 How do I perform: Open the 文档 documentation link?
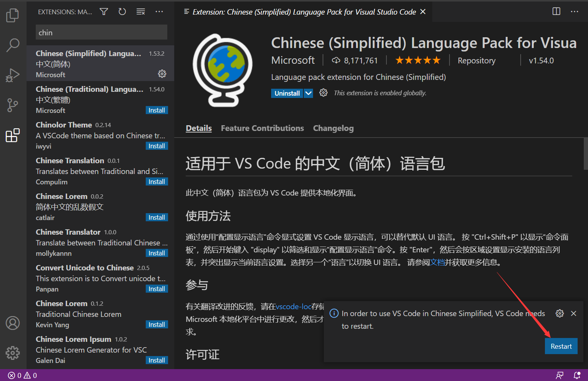[437, 262]
